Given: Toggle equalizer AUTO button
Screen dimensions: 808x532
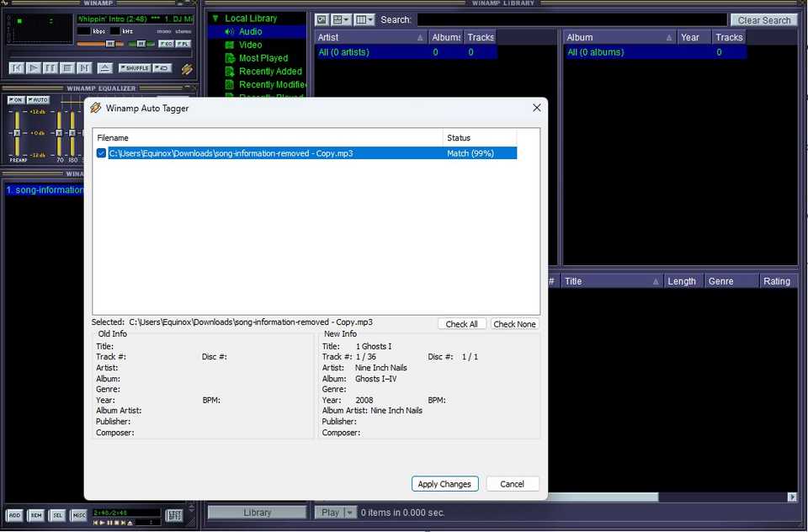Looking at the screenshot, I should [38, 99].
